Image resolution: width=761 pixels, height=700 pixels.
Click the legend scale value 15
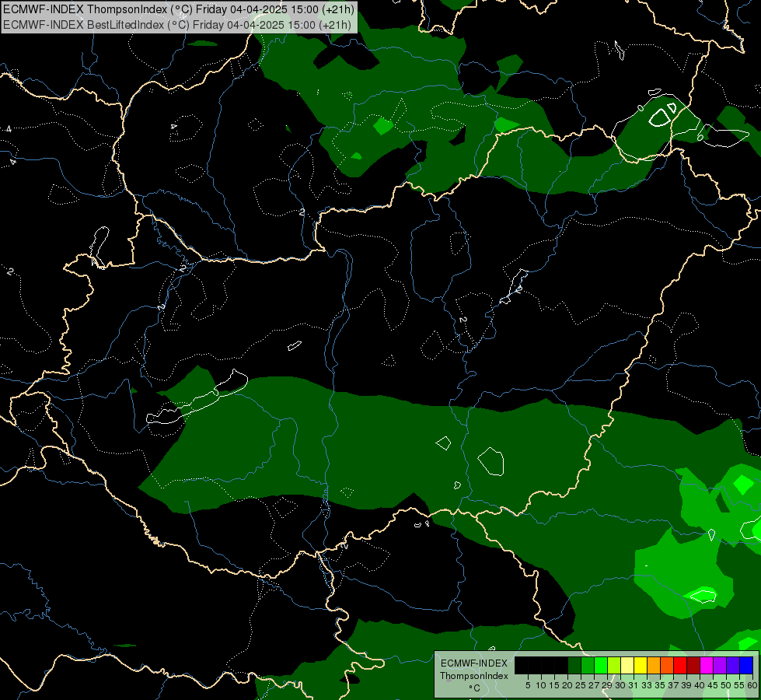click(554, 685)
